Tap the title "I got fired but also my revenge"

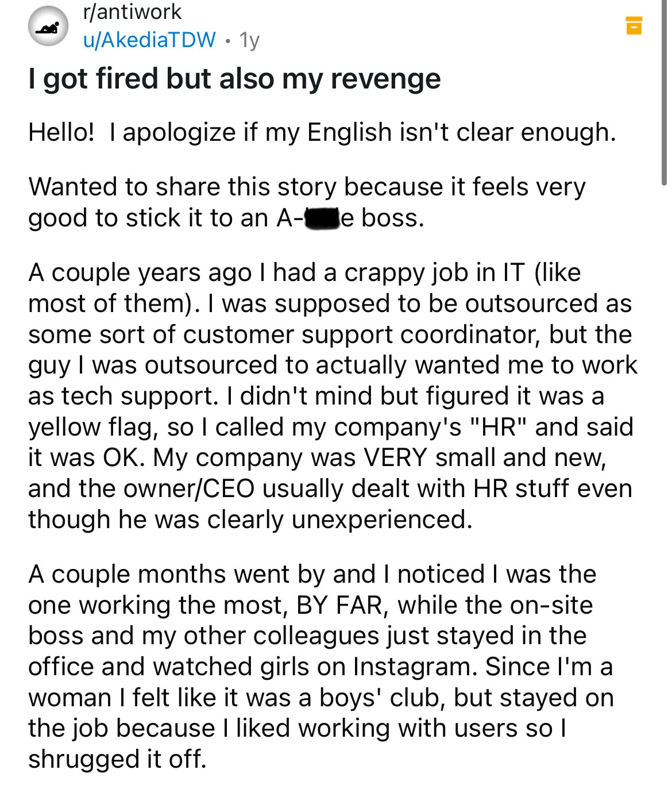point(234,79)
